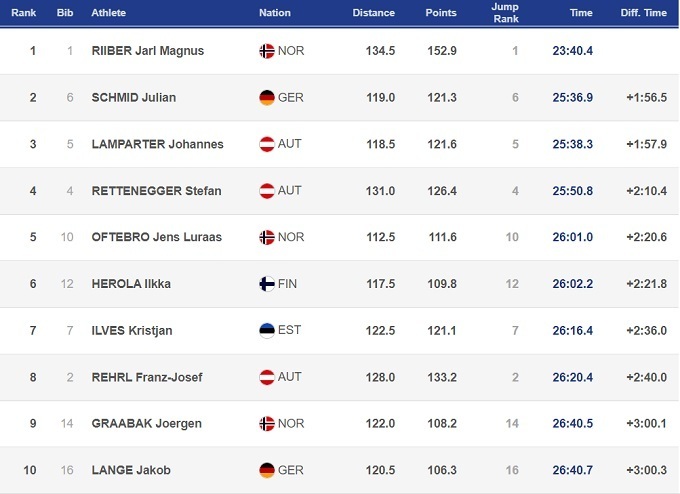The width and height of the screenshot is (680, 494).
Task: Open athlete RIIBER Jarl Magnus
Action: pyautogui.click(x=147, y=51)
